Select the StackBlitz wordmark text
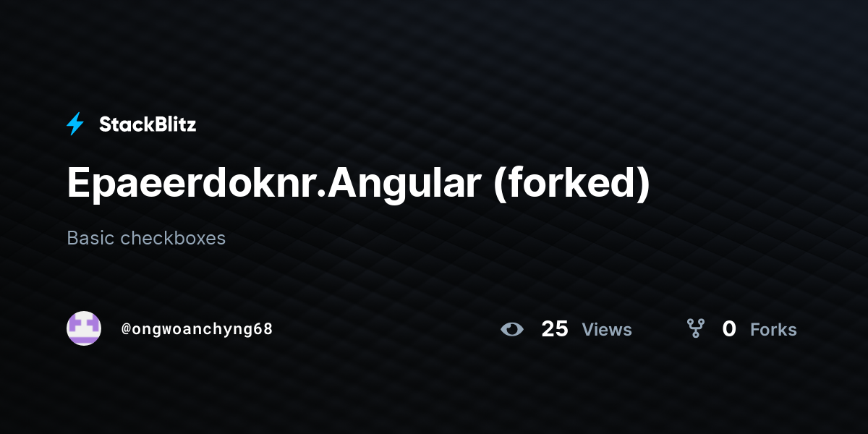 click(148, 124)
